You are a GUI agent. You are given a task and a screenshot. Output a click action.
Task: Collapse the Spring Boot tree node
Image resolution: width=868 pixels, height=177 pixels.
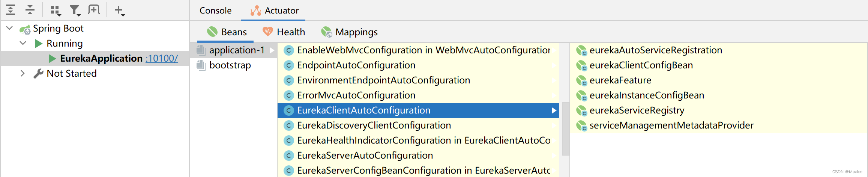(10, 28)
